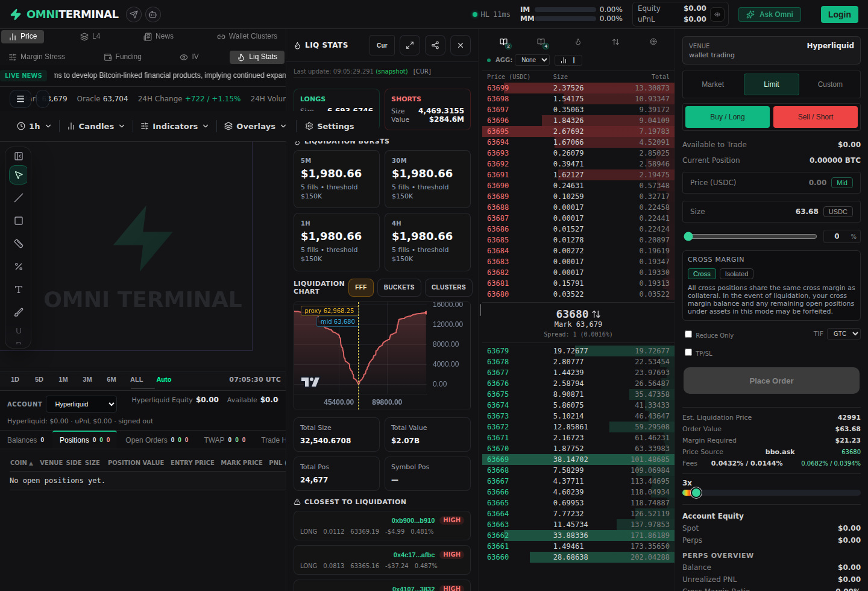
Task: Click the order size percentage slider handle
Action: pyautogui.click(x=688, y=236)
